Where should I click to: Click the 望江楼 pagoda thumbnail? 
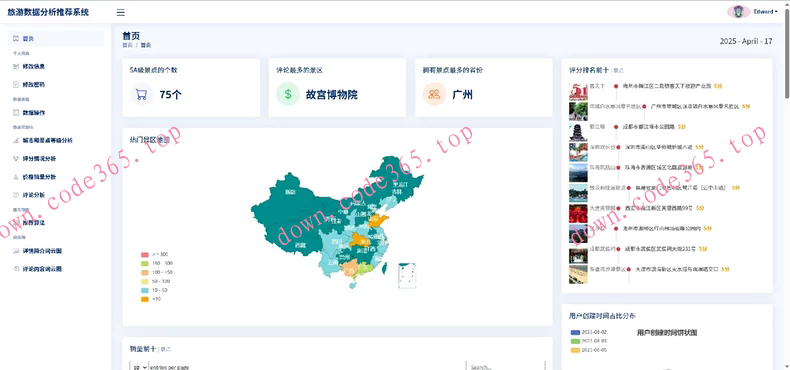click(x=578, y=132)
